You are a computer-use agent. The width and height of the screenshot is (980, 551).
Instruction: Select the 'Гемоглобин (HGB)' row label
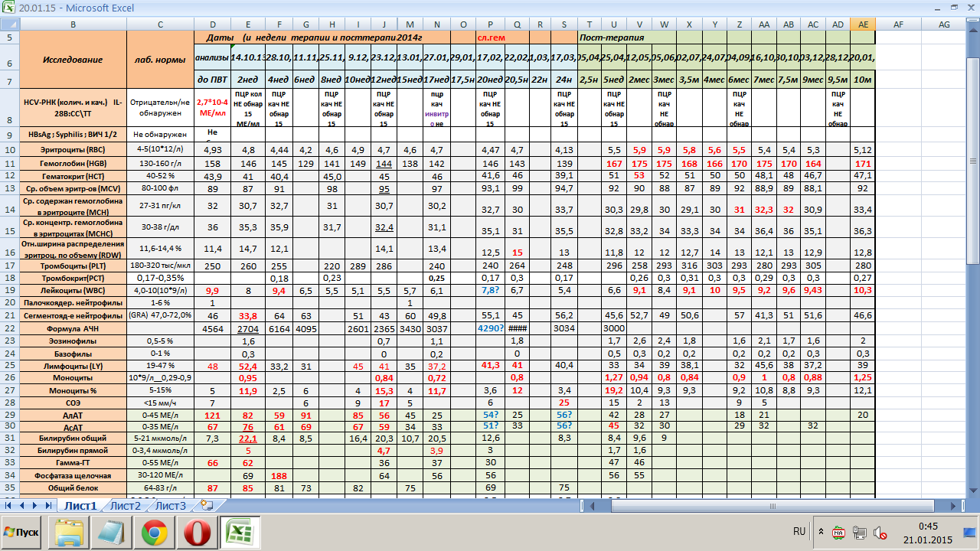73,163
